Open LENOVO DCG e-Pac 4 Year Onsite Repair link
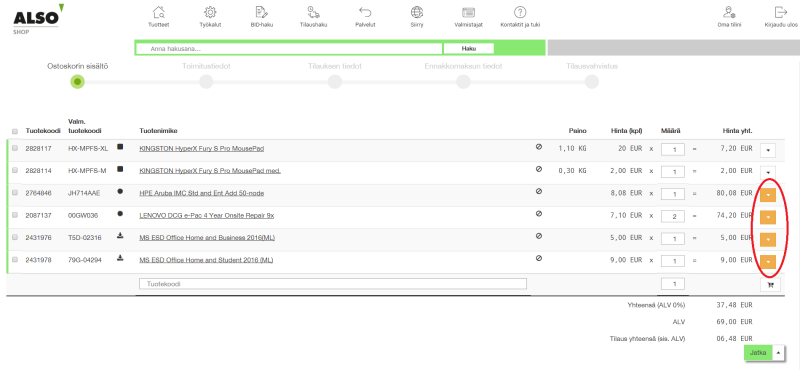The image size is (800, 370). (x=207, y=215)
